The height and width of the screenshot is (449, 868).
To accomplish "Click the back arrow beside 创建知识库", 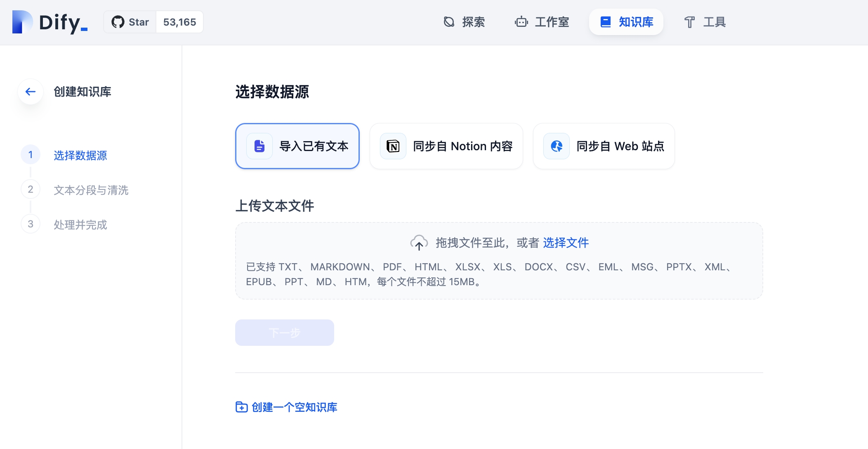I will tap(31, 92).
